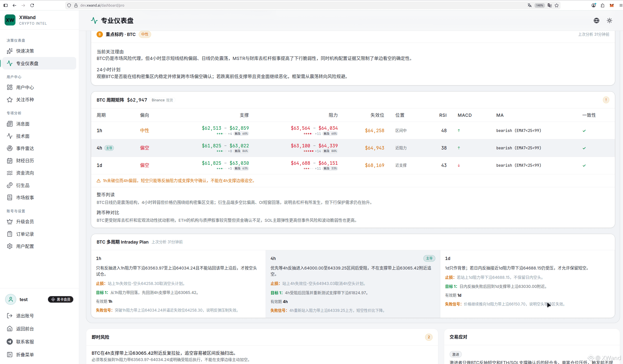Image resolution: width=623 pixels, height=364 pixels.
Task: Click the test user avatar
Action: coord(11,299)
